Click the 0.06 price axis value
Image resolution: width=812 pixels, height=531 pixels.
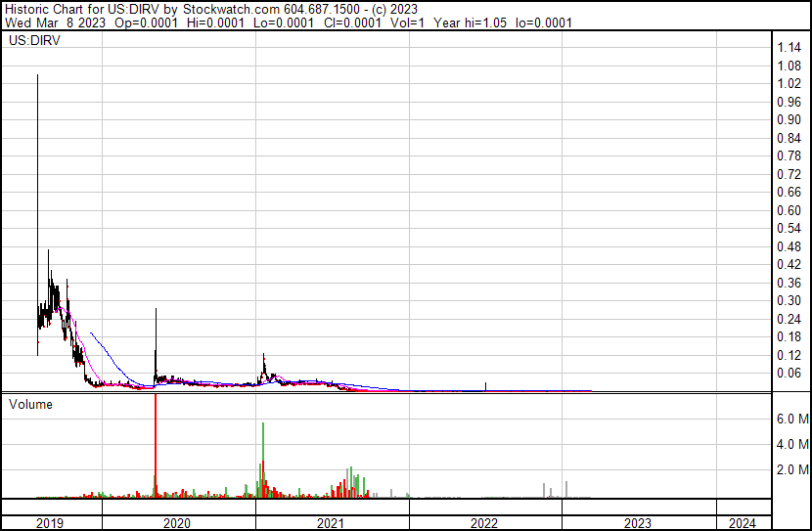tap(789, 374)
